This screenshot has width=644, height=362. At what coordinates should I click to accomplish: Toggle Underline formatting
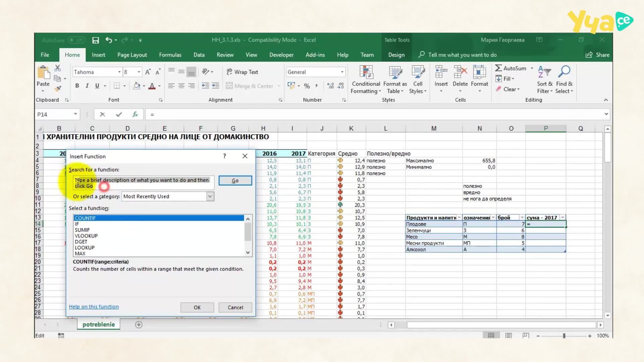coord(97,86)
